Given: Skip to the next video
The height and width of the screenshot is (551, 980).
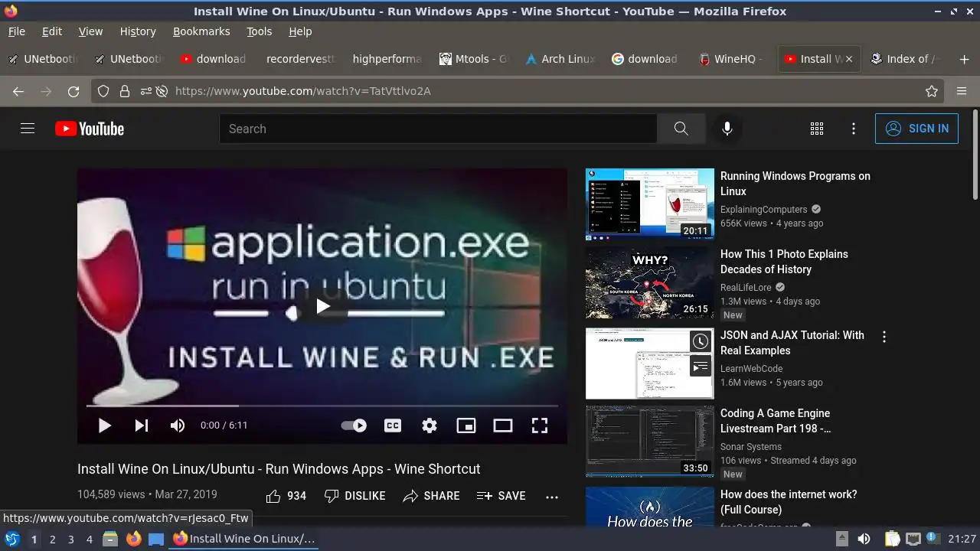Looking at the screenshot, I should click(x=142, y=425).
